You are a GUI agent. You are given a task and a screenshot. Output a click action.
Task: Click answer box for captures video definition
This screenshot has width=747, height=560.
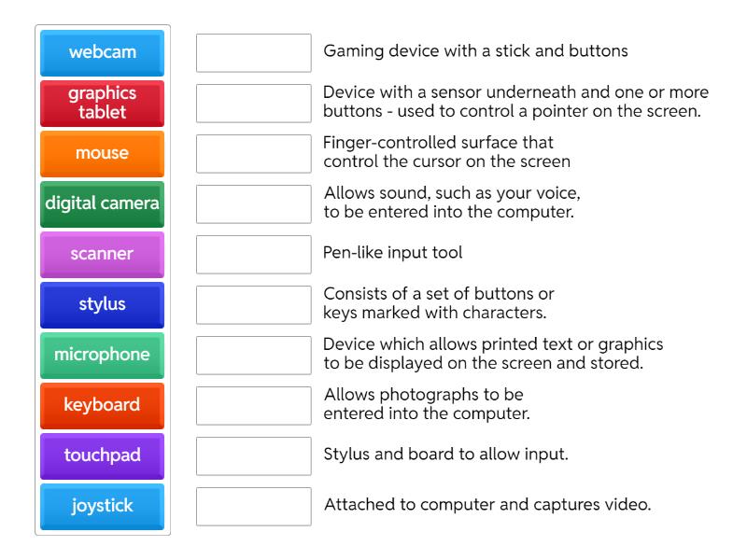tap(254, 507)
